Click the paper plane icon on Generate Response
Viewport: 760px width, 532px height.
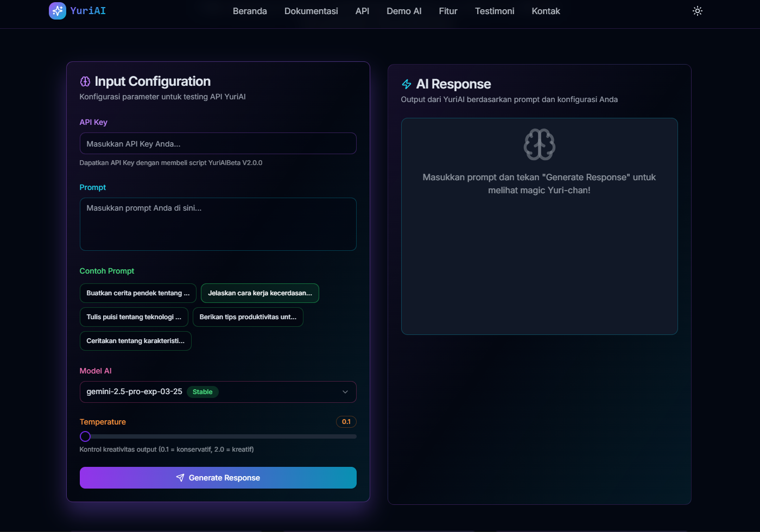pos(180,478)
